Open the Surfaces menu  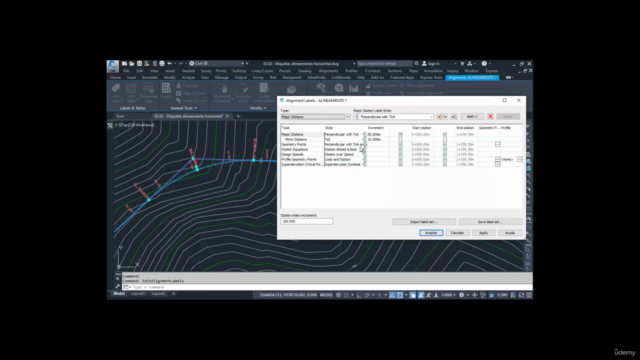239,71
